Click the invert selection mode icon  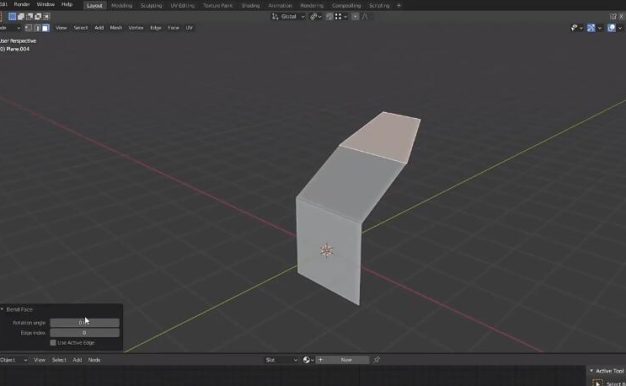[x=38, y=16]
